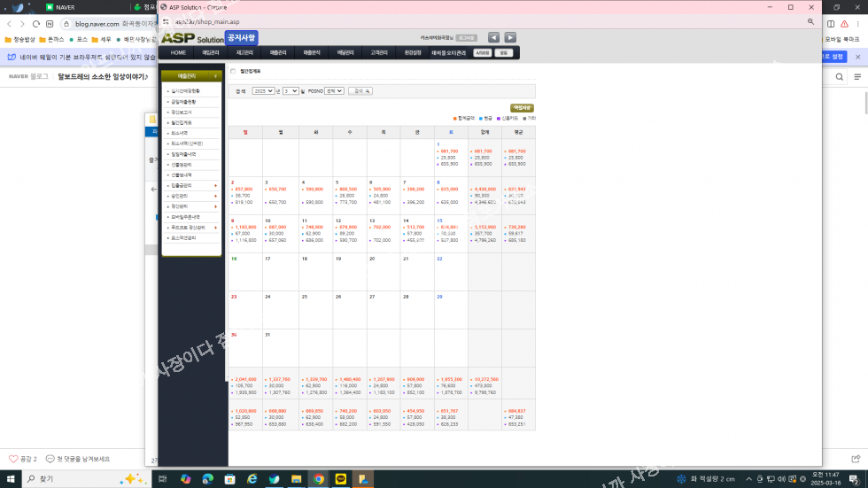868x488 pixels.
Task: Toggle the 월간집계표 checkbox
Action: pyautogui.click(x=233, y=71)
